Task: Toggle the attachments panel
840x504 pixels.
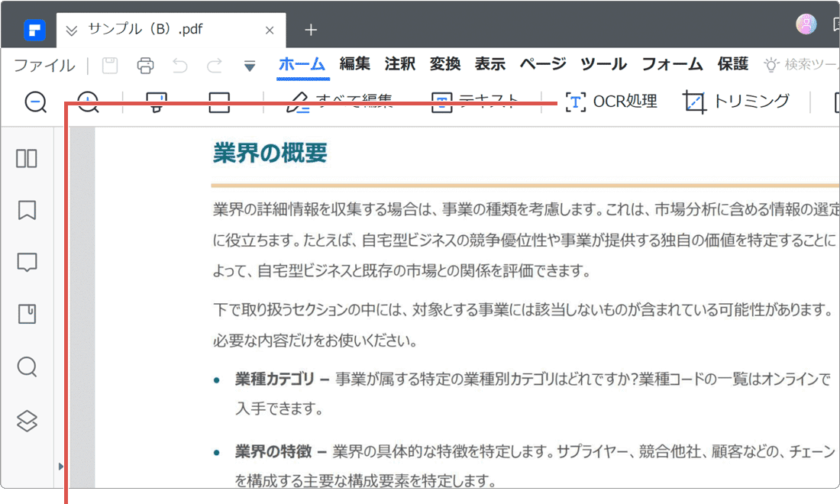Action: [x=27, y=314]
